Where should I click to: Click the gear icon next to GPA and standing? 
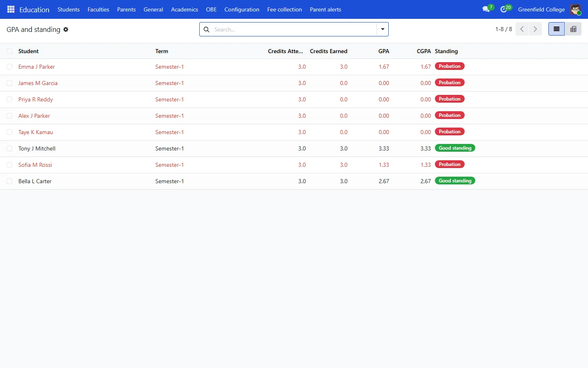[66, 29]
